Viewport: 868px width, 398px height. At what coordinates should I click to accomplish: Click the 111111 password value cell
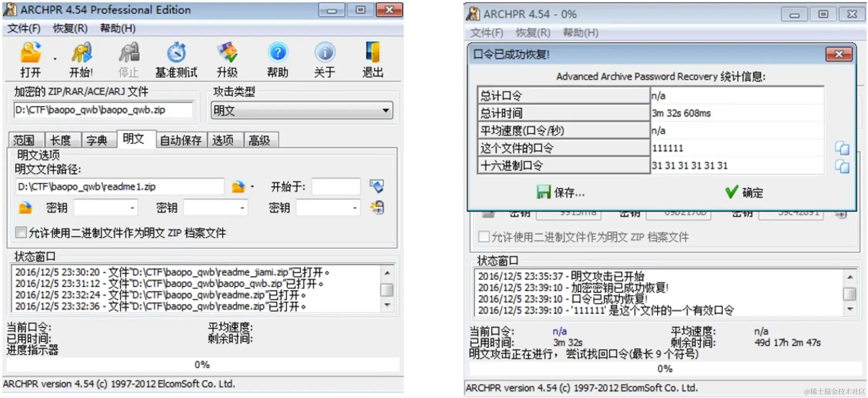coord(737,148)
